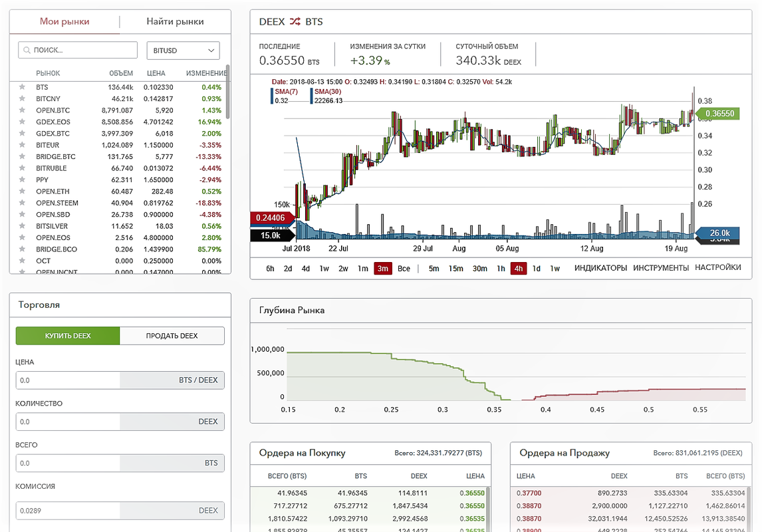Set chart zoom range to 1m
762x532 pixels.
363,268
